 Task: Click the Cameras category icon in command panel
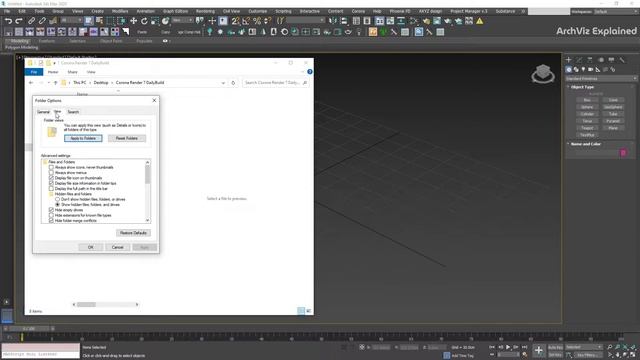[591, 69]
